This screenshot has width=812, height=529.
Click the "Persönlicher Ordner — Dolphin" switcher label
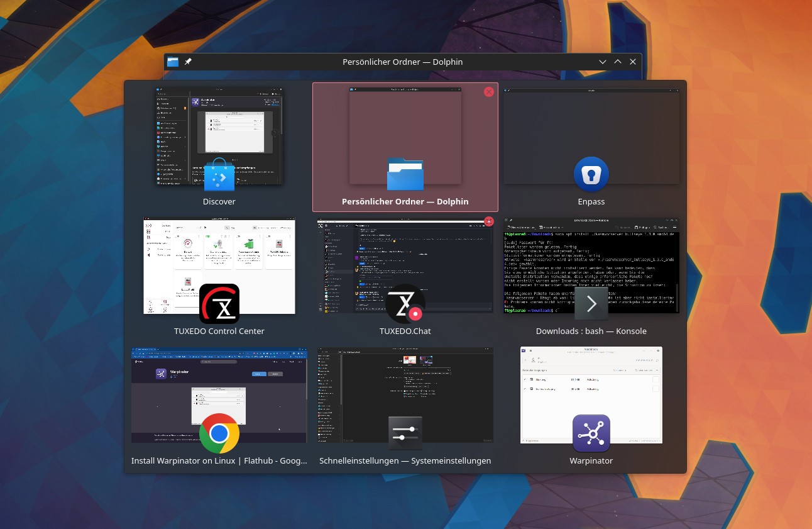coord(405,202)
